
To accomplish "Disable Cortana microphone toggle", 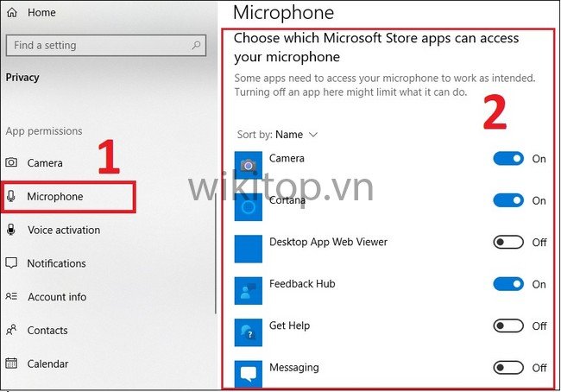I will pyautogui.click(x=508, y=200).
